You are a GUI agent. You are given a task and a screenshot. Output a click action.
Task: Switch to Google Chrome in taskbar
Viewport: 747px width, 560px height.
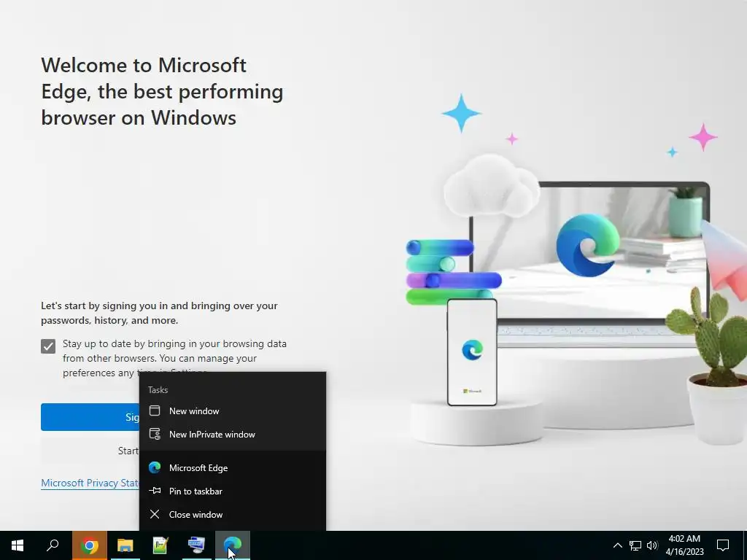click(90, 545)
